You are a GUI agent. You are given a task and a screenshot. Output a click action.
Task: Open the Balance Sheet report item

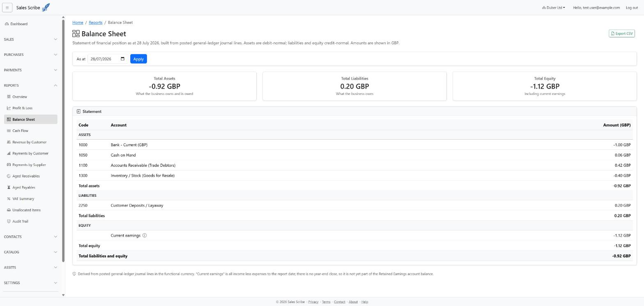(x=31, y=120)
